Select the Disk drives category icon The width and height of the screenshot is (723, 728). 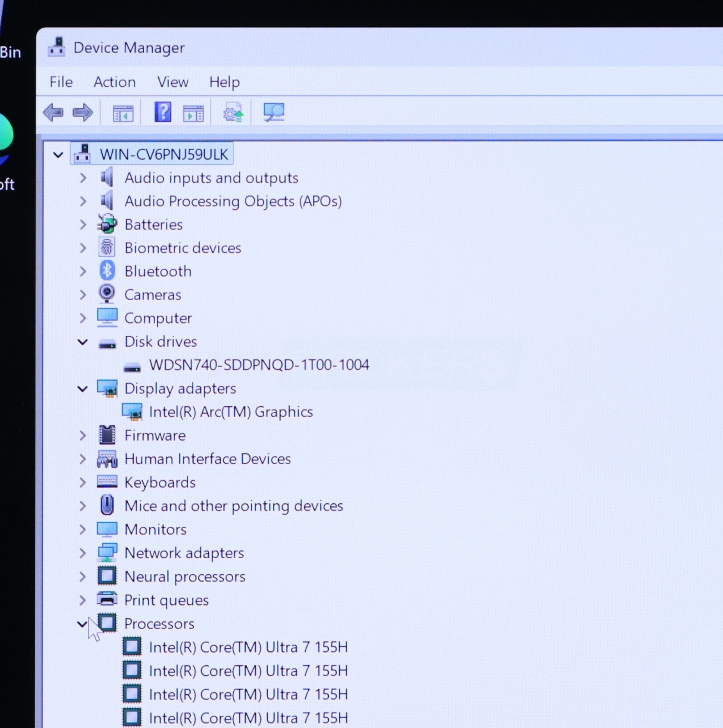107,344
